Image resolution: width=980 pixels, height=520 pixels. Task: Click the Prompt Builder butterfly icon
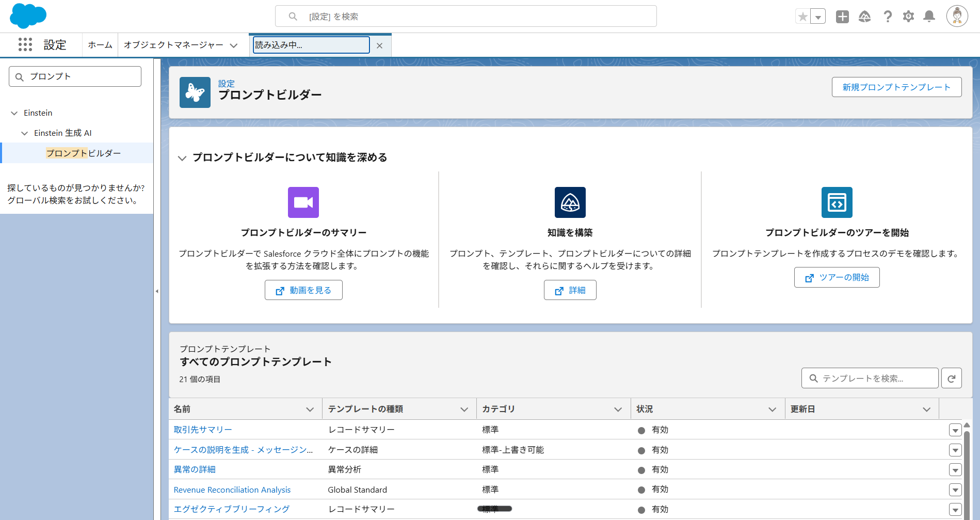(195, 92)
